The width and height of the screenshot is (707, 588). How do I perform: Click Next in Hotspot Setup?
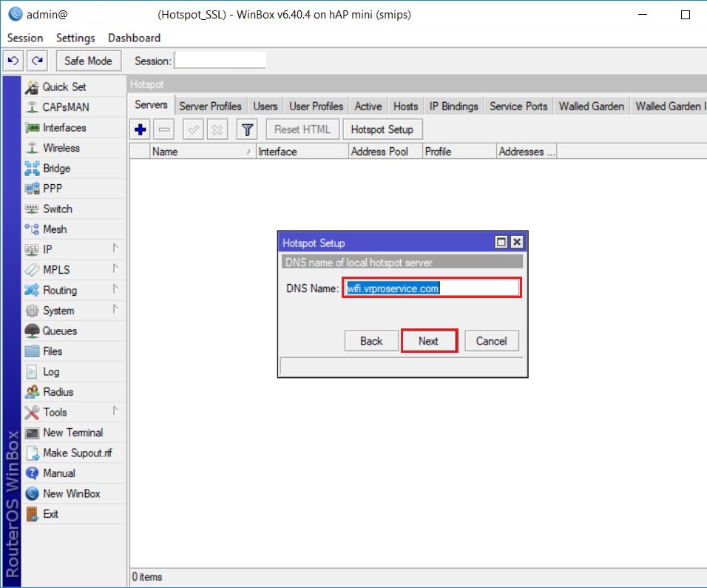pos(429,341)
